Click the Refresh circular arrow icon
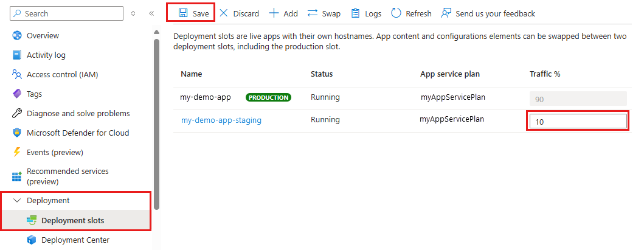The height and width of the screenshot is (250, 644). 396,13
